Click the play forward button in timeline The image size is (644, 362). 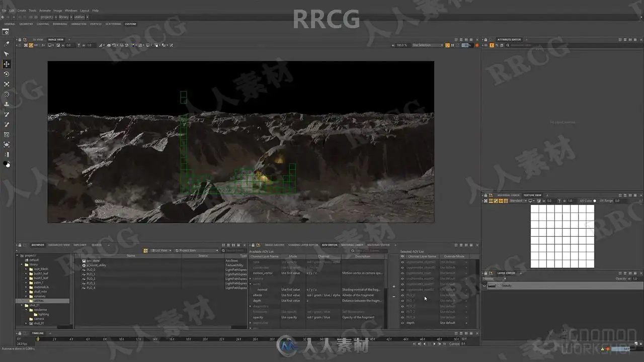tap(434, 344)
